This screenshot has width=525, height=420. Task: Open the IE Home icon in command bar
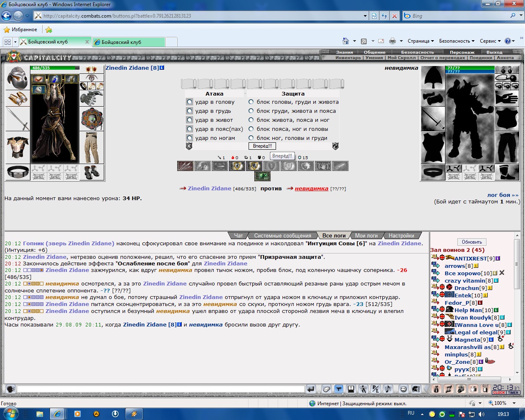pyautogui.click(x=346, y=41)
